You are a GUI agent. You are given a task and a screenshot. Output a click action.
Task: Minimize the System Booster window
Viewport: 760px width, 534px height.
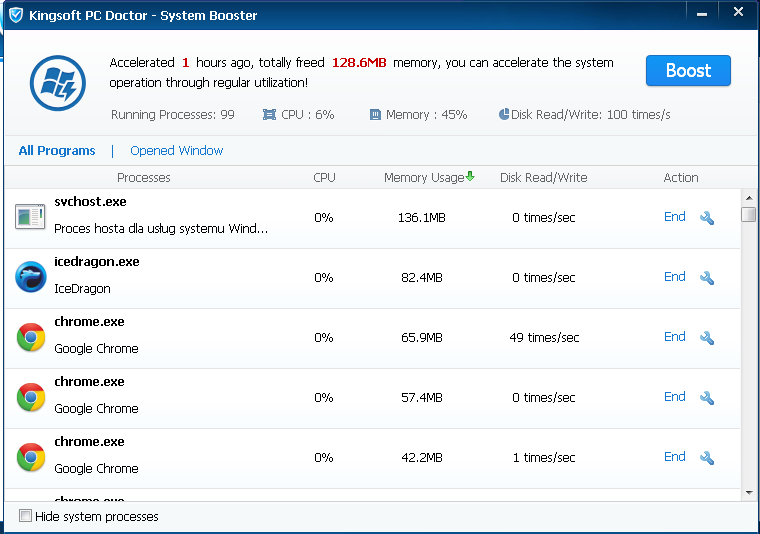click(702, 12)
